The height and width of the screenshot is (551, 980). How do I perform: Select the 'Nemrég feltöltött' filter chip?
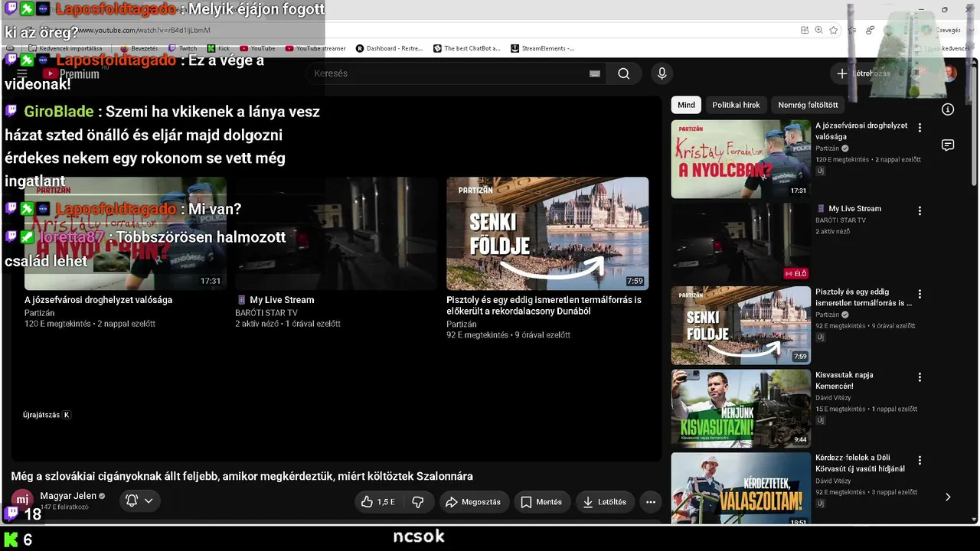click(x=808, y=105)
